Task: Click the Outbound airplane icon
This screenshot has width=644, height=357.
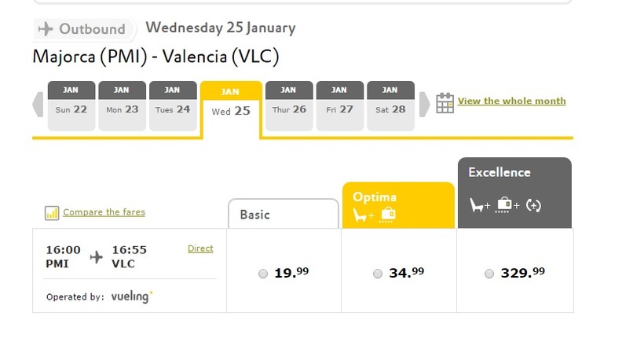Action: tap(46, 29)
